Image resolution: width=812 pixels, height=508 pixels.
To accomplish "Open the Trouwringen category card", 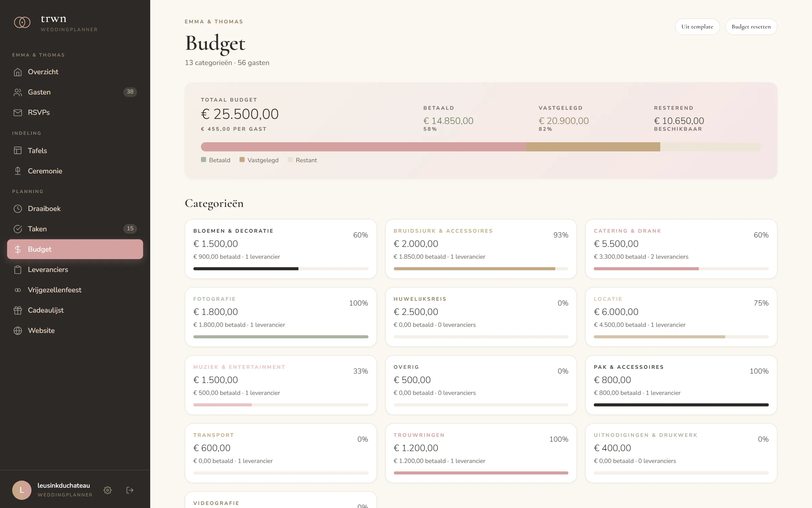I will point(481,453).
